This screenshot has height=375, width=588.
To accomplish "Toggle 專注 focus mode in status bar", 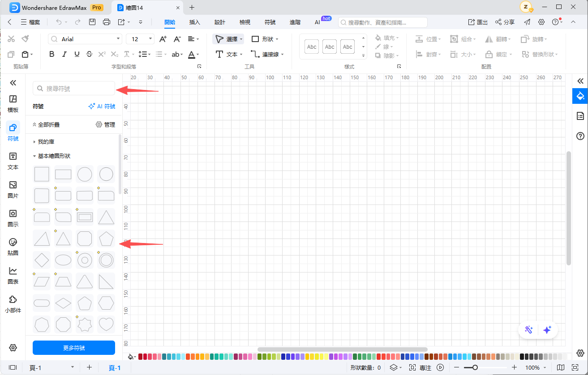I will (420, 367).
